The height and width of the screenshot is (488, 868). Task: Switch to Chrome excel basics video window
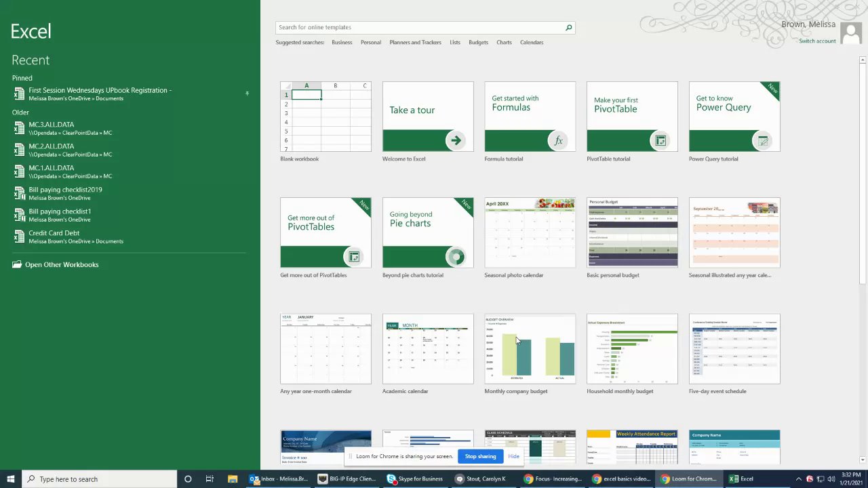click(x=622, y=479)
